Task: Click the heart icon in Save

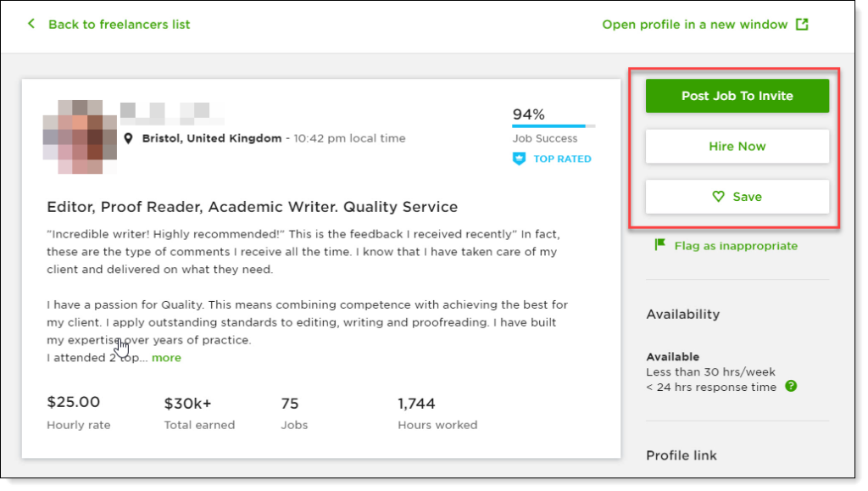Action: click(719, 197)
